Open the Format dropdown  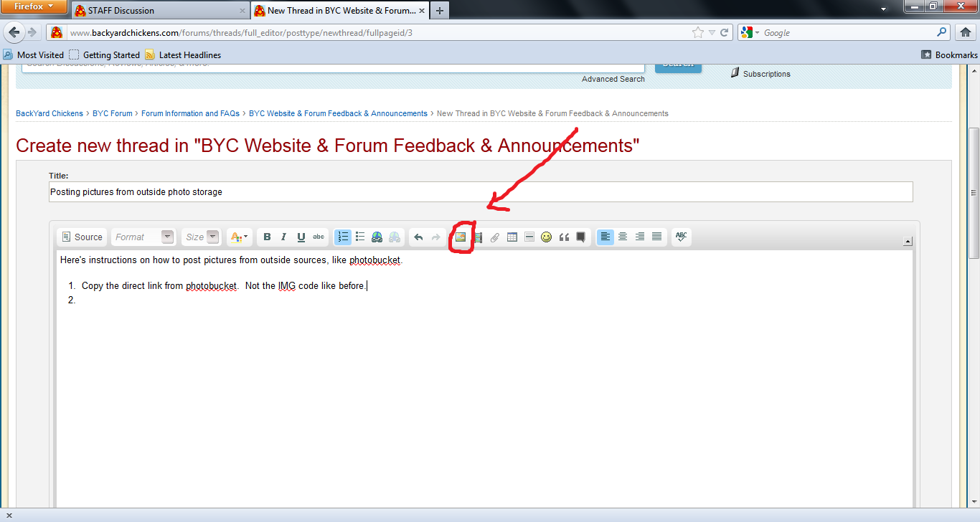pos(143,237)
